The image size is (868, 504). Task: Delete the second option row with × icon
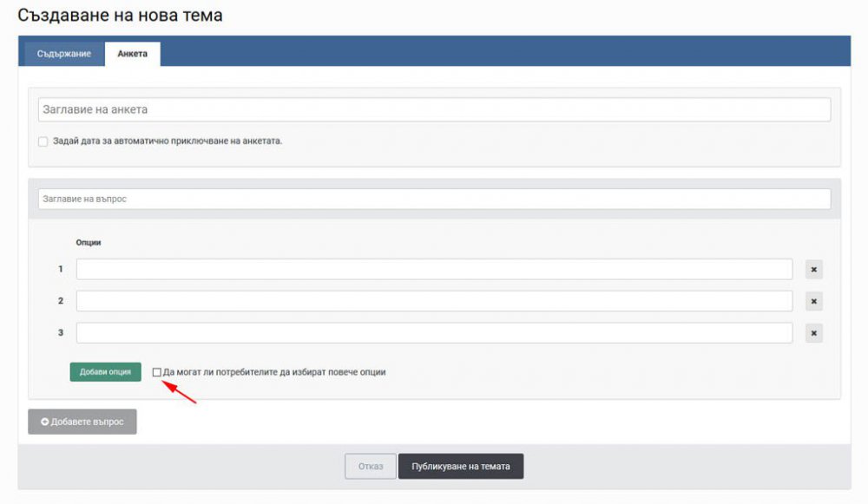813,300
